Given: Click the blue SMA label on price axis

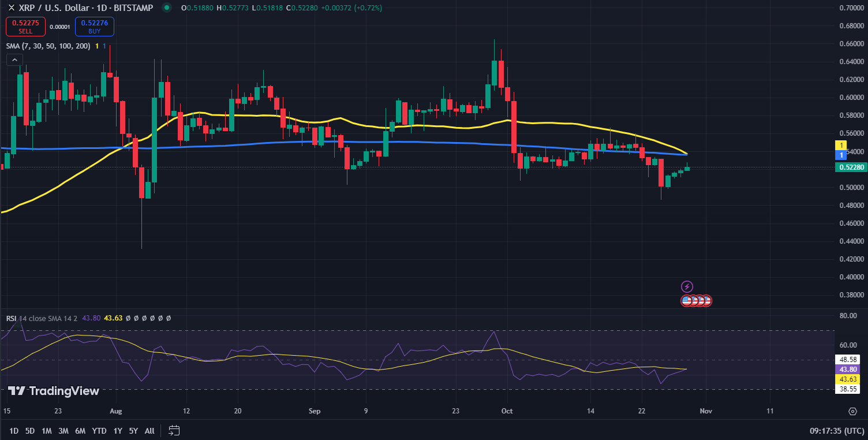Looking at the screenshot, I should coord(841,155).
